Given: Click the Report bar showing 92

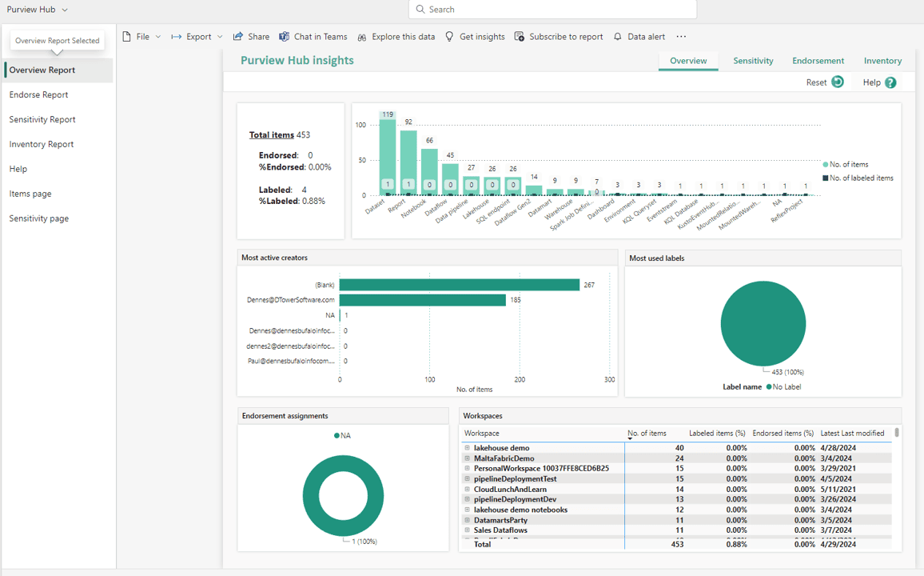Looking at the screenshot, I should [x=408, y=162].
